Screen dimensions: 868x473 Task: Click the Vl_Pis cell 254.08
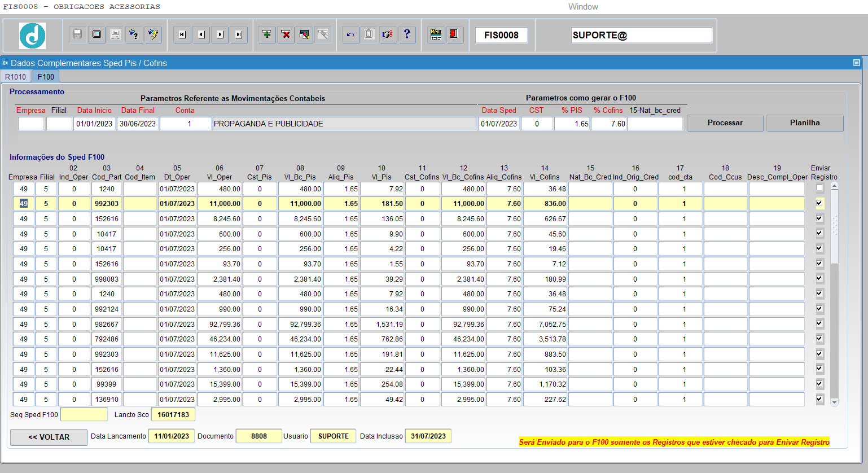[x=382, y=384]
